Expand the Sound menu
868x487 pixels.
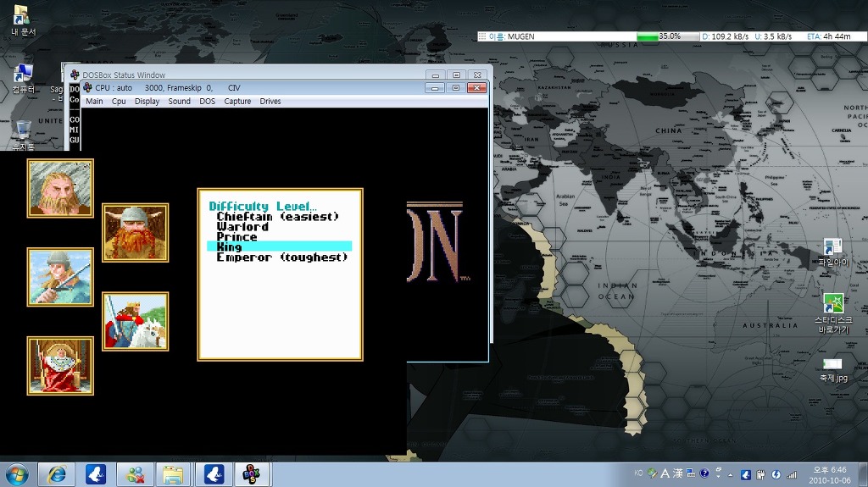[x=179, y=102]
